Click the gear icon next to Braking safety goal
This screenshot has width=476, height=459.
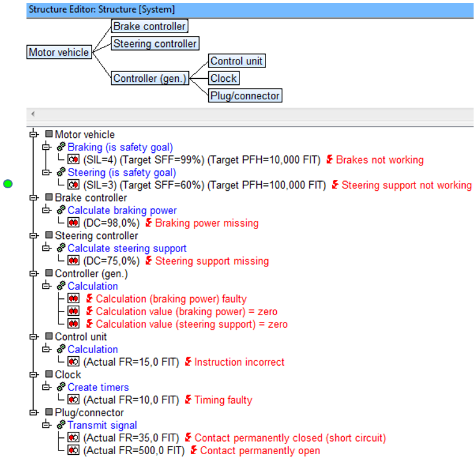click(61, 147)
